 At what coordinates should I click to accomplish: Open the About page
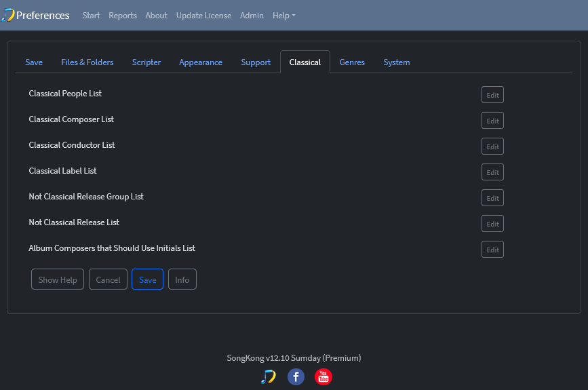tap(157, 16)
